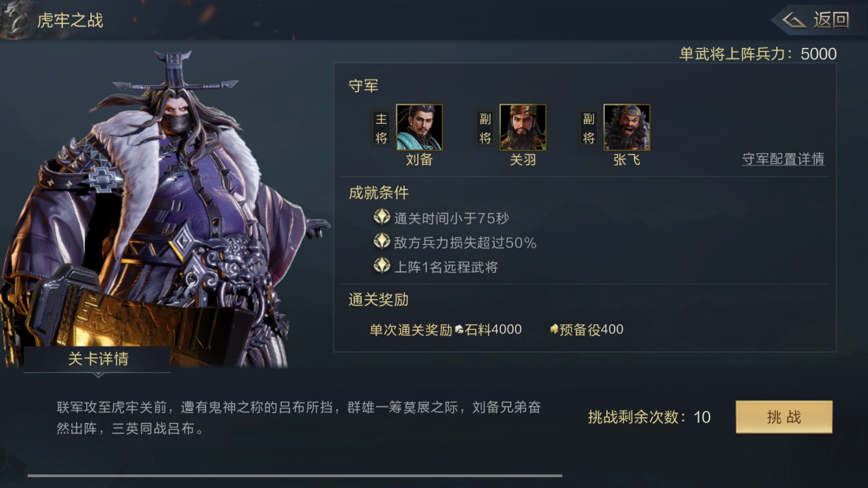
Task: Tap the reserve troops icon beside 预备役400
Action: [x=554, y=329]
